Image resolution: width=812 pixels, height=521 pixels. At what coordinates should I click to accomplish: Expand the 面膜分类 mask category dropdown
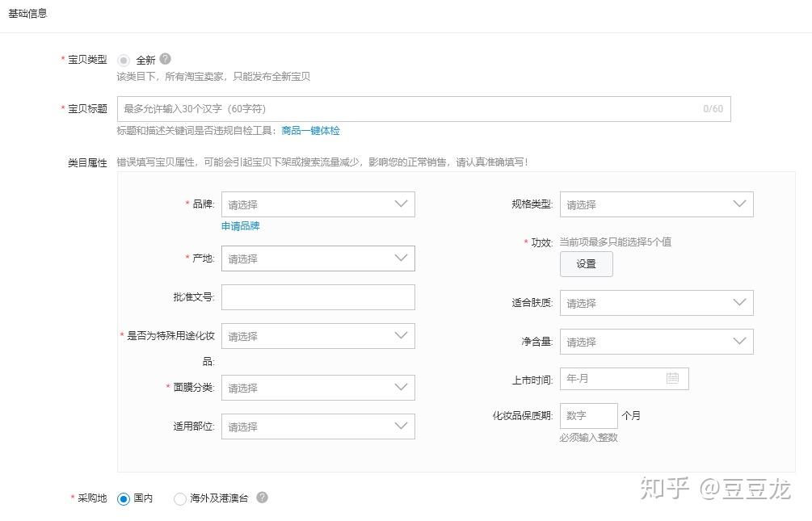click(x=318, y=388)
